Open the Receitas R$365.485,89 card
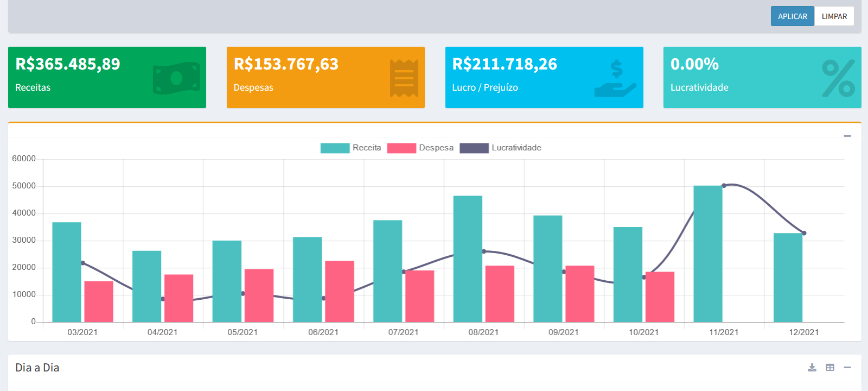This screenshot has height=391, width=868. pos(107,77)
